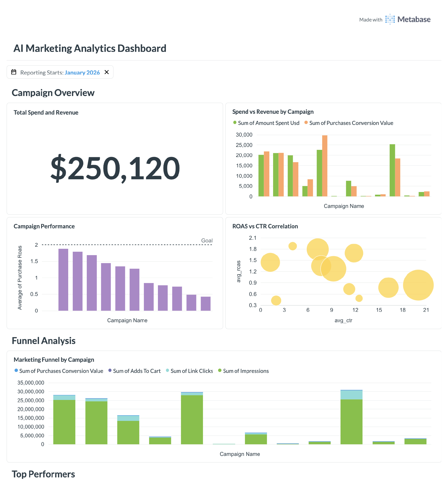Viewport: 448px width, 488px height.
Task: Open the January 2026 date filter value
Action: click(82, 72)
